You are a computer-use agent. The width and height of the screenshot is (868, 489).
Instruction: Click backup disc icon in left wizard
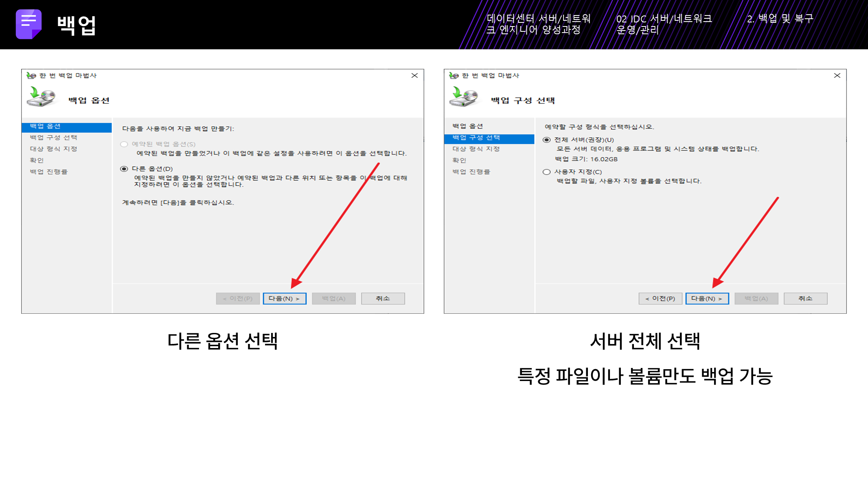41,97
